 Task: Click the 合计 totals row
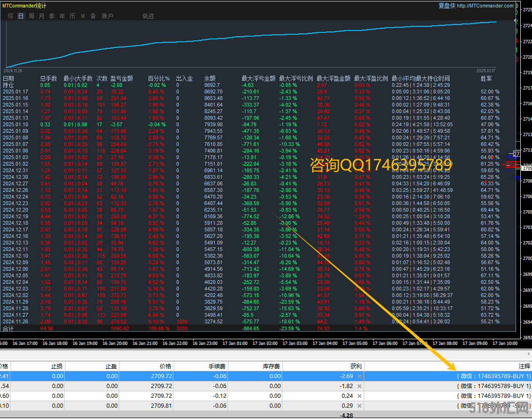coord(258,328)
